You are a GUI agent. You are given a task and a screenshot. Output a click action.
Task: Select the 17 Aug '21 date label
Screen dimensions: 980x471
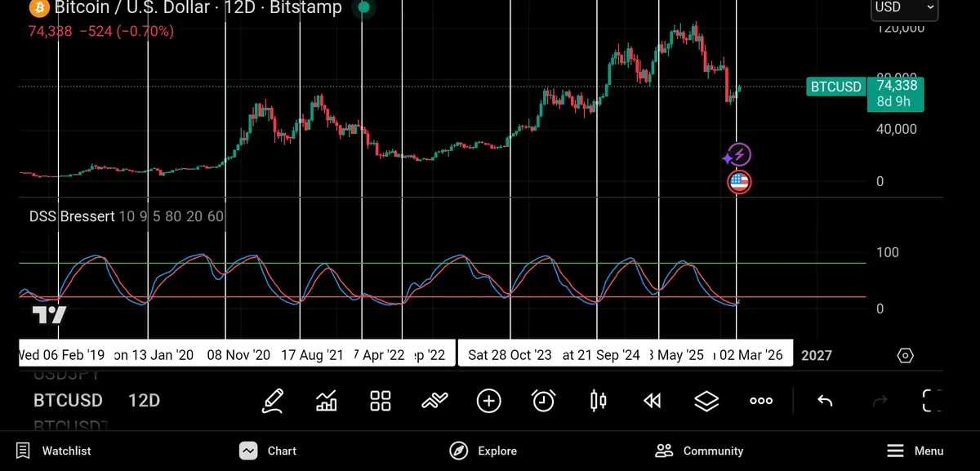(312, 355)
